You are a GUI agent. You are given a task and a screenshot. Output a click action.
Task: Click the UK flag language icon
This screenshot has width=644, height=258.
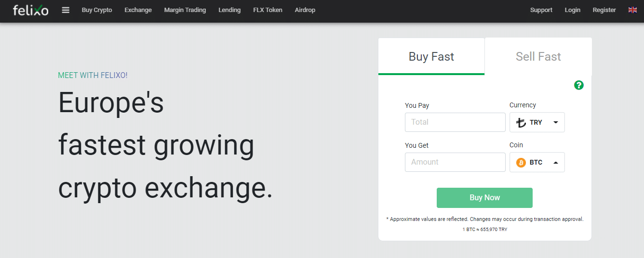coord(632,10)
